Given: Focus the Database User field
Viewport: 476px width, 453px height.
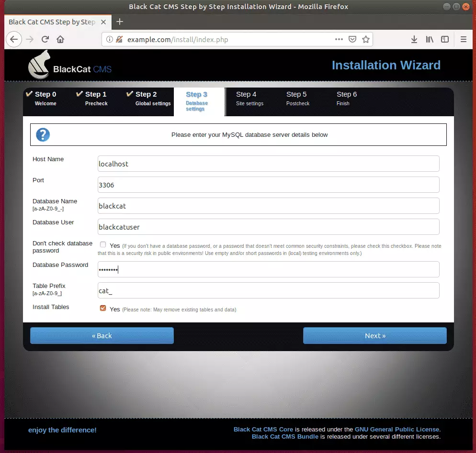Looking at the screenshot, I should (x=268, y=227).
